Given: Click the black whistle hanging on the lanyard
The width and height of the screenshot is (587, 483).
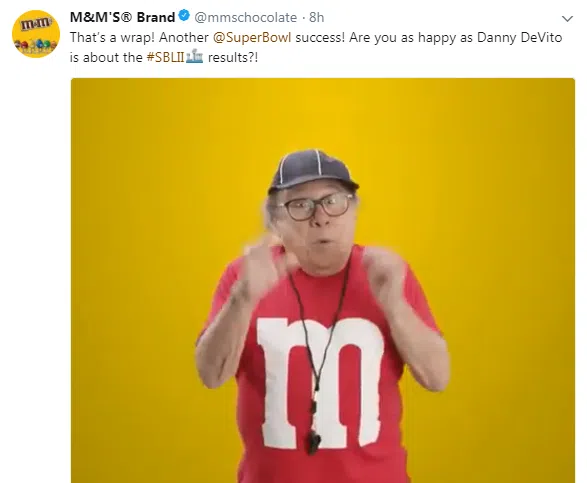Looking at the screenshot, I should (x=314, y=443).
